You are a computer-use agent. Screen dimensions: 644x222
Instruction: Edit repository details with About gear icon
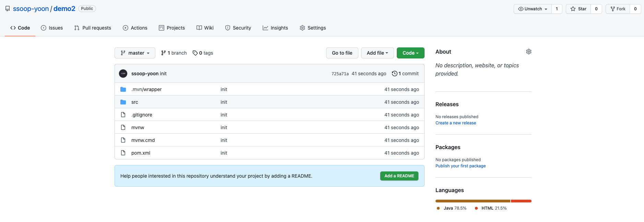(x=529, y=52)
